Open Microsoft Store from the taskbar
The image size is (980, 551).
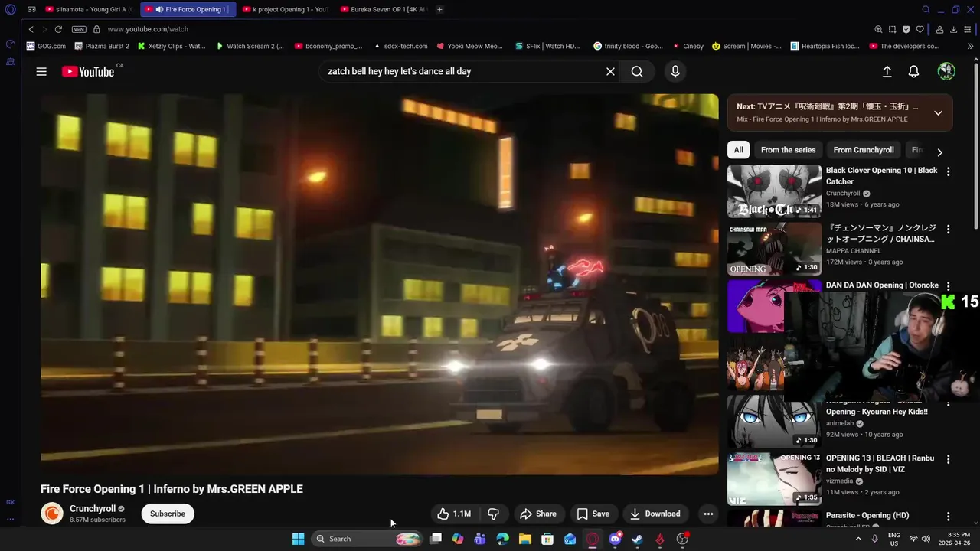coord(547,539)
